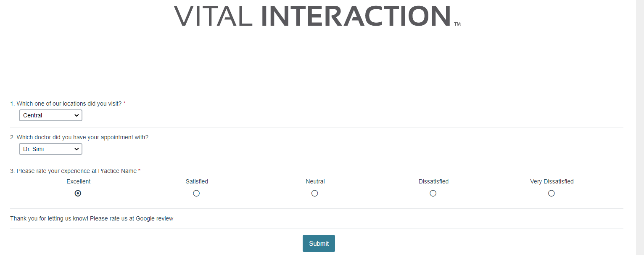The image size is (644, 255).
Task: Confirm the Excellent rating is selected
Action: point(78,193)
